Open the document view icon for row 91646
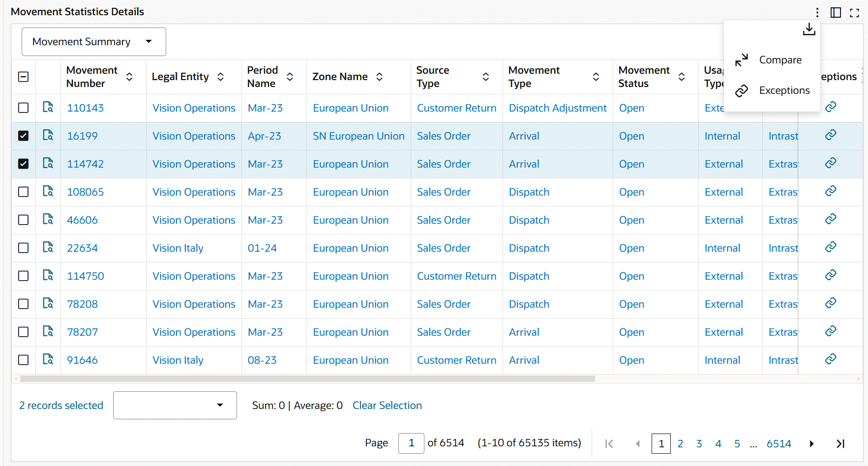The width and height of the screenshot is (868, 466). pyautogui.click(x=48, y=359)
